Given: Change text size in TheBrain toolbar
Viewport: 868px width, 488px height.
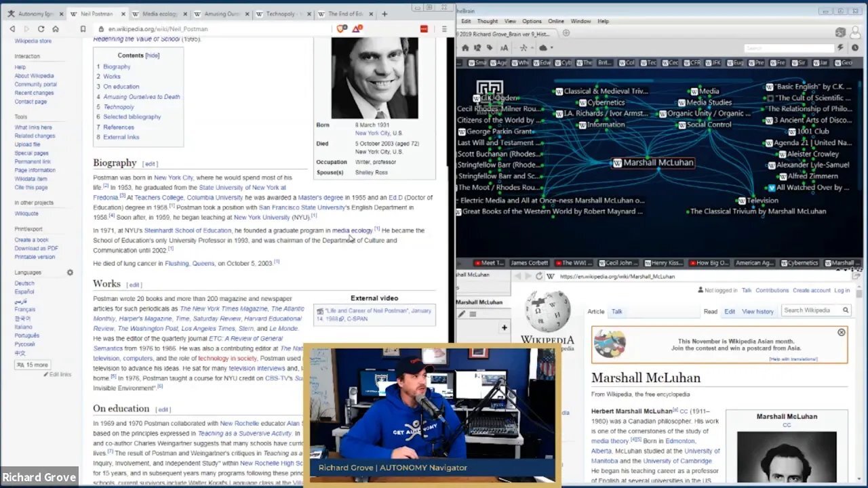Looking at the screenshot, I should pyautogui.click(x=504, y=48).
